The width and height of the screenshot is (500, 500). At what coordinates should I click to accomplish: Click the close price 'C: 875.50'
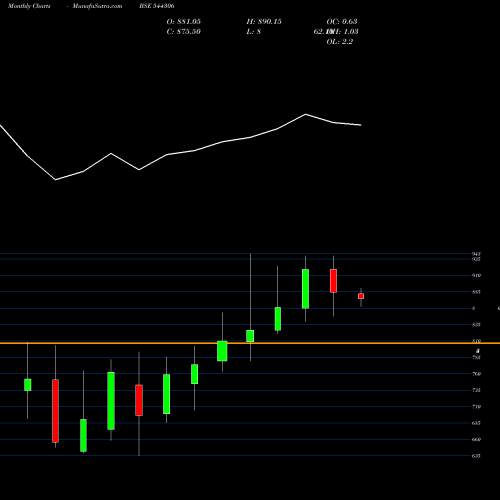click(184, 31)
